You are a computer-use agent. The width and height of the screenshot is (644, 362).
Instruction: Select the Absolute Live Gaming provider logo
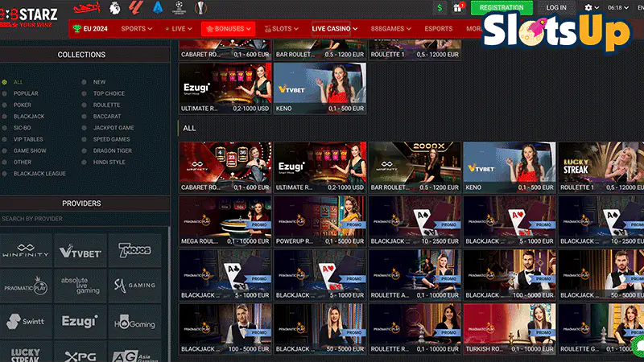pos(80,286)
